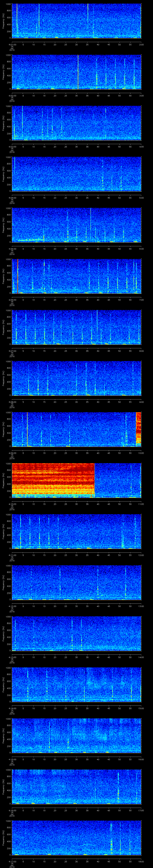Image resolution: width=153 pixels, height=868 pixels.
Task: Click the bright pulse near 46s in 4:17:00 panel
Action: 111,842
